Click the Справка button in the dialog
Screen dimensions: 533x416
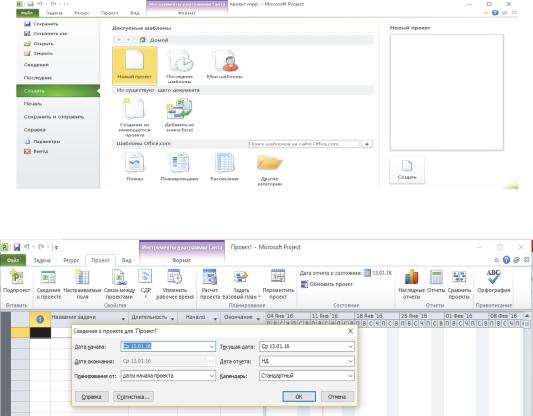click(x=92, y=397)
